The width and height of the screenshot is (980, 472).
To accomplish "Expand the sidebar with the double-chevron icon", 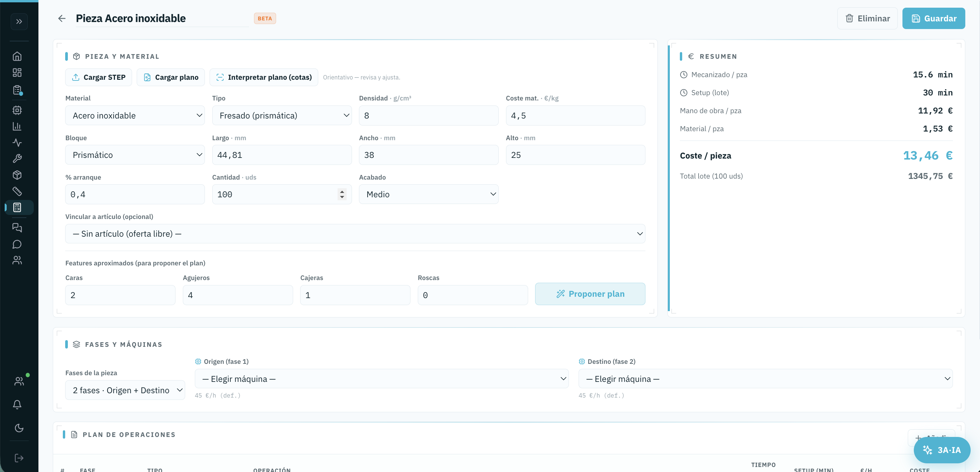I will coord(19,22).
